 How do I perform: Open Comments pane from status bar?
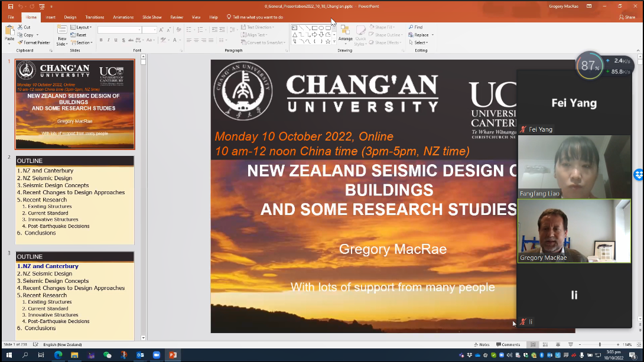[508, 344]
